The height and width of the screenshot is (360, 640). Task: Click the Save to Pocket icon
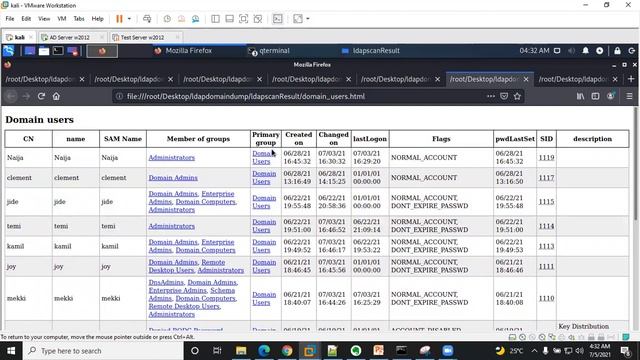coord(504,96)
